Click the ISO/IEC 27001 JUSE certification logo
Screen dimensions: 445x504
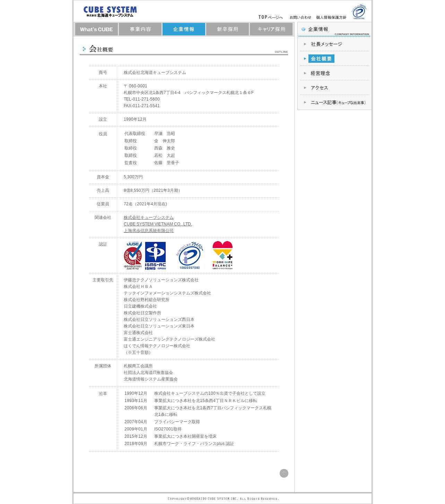[133, 256]
